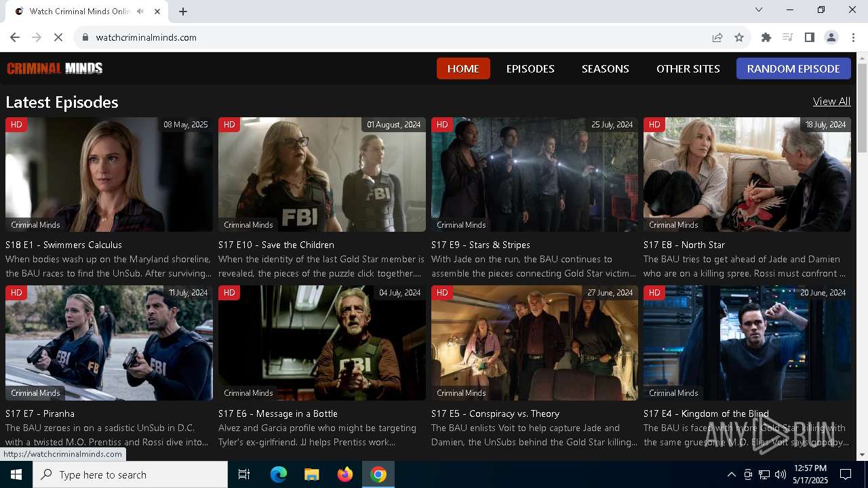The image size is (868, 488).
Task: Show hidden system tray icons
Action: click(x=731, y=474)
